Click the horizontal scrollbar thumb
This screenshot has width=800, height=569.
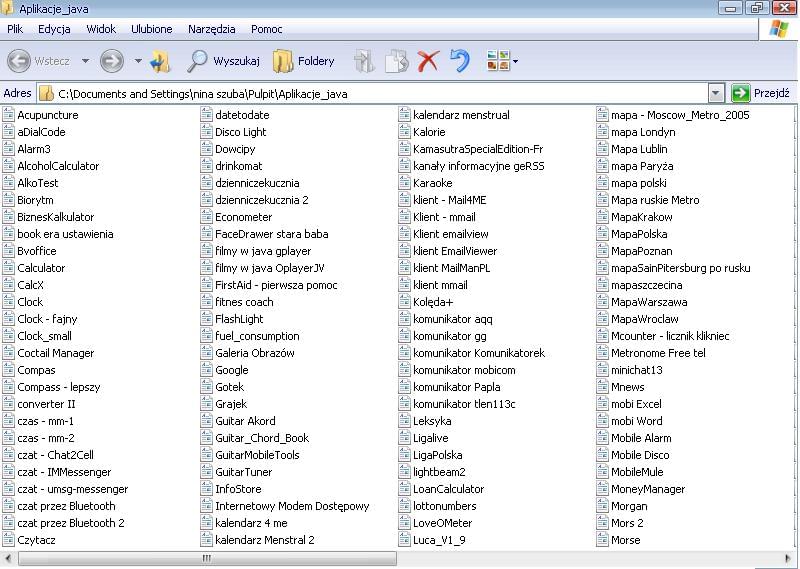click(x=207, y=558)
